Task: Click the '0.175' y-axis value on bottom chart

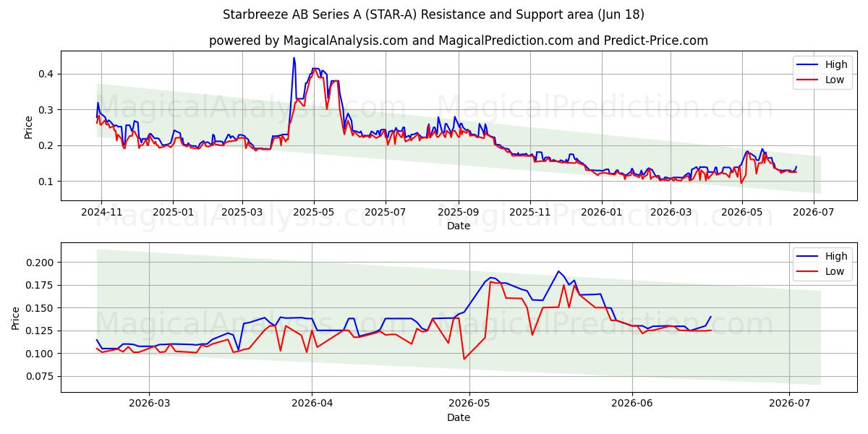Action: tap(41, 285)
